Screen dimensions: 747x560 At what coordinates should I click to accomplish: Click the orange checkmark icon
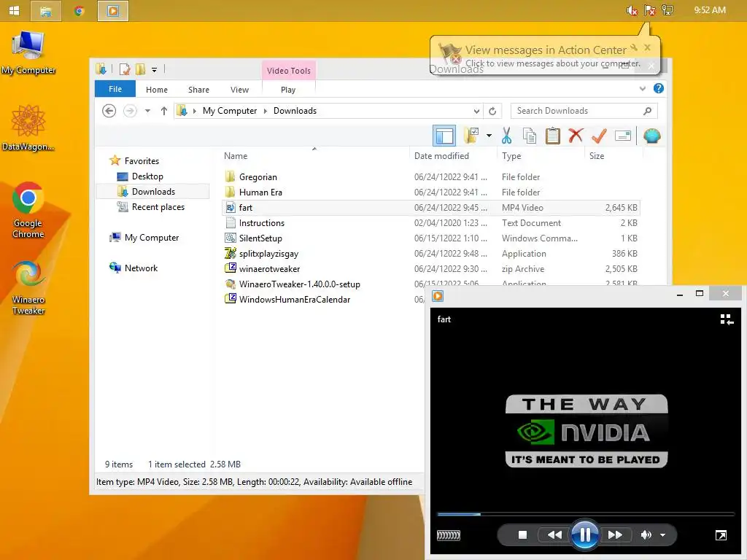click(599, 136)
